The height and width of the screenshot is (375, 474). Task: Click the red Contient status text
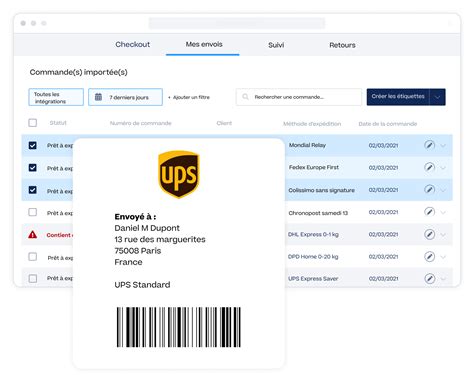tap(60, 235)
